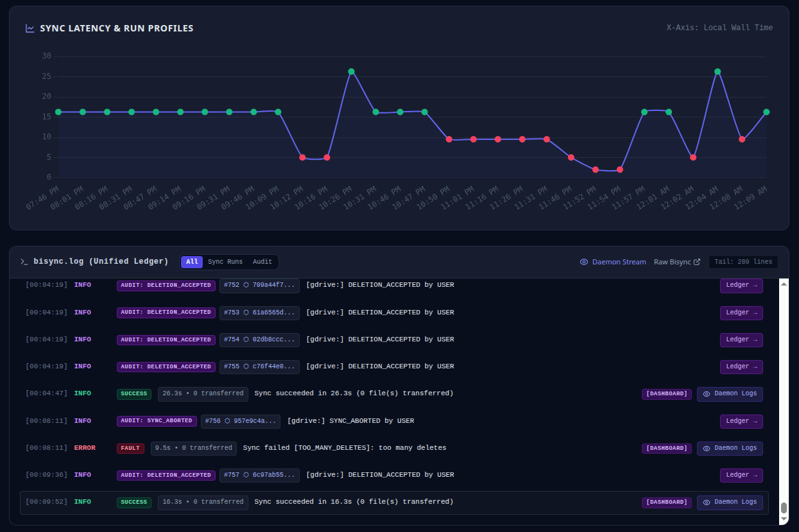This screenshot has height=532, width=799.
Task: Open the Raw Bisync link
Action: click(x=677, y=262)
